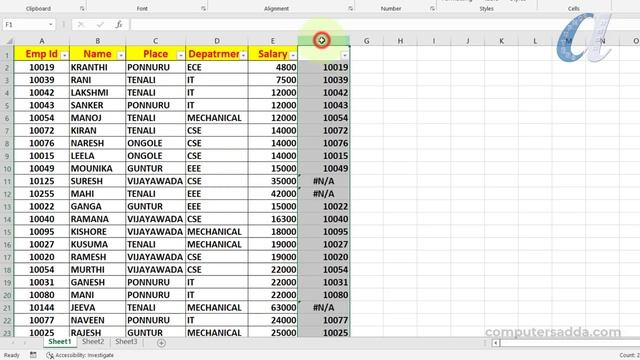Image resolution: width=640 pixels, height=360 pixels.
Task: Click salary cell 42000
Action: pyautogui.click(x=273, y=194)
